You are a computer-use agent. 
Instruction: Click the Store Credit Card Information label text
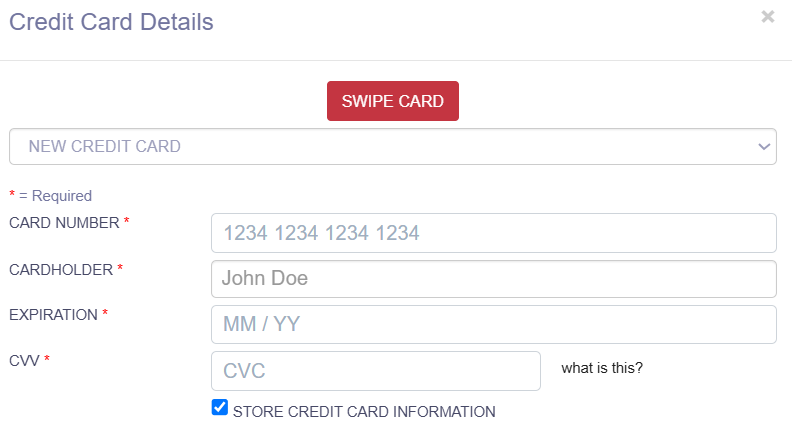pyautogui.click(x=364, y=411)
